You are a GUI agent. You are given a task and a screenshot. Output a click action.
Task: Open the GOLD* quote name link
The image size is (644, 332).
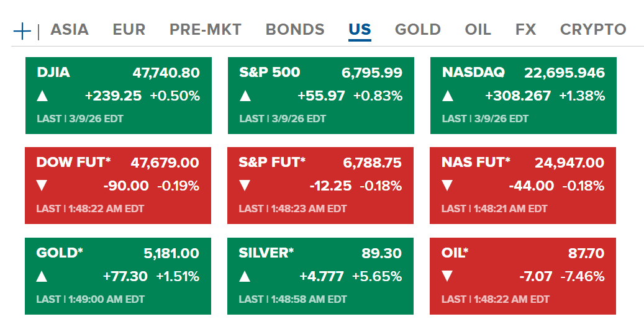click(x=60, y=253)
